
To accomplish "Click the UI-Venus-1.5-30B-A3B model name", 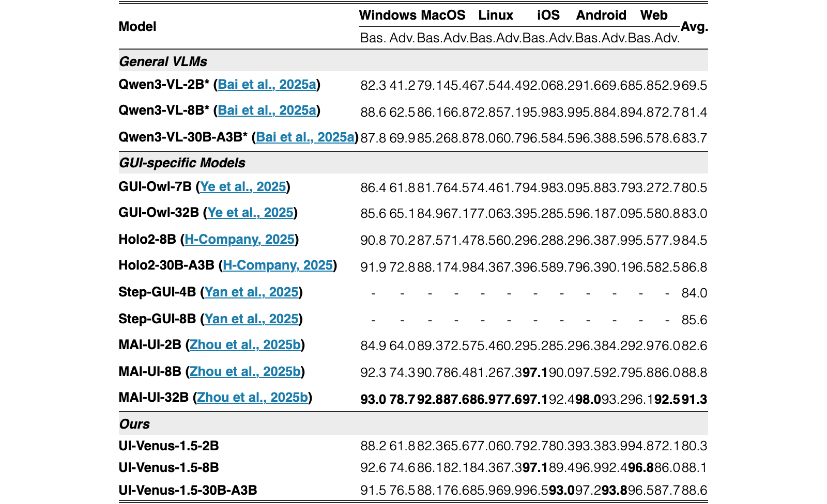I will 188,490.
